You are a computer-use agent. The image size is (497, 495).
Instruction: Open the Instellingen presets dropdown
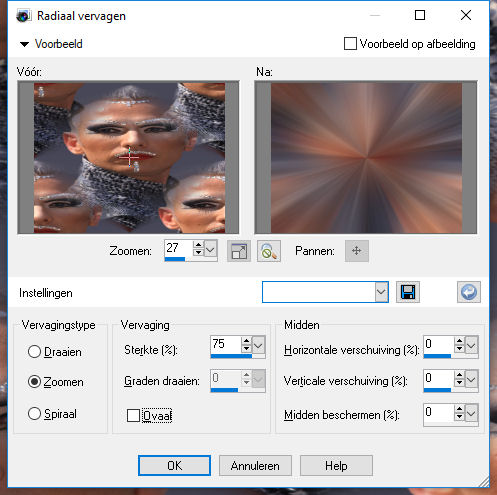pos(381,292)
